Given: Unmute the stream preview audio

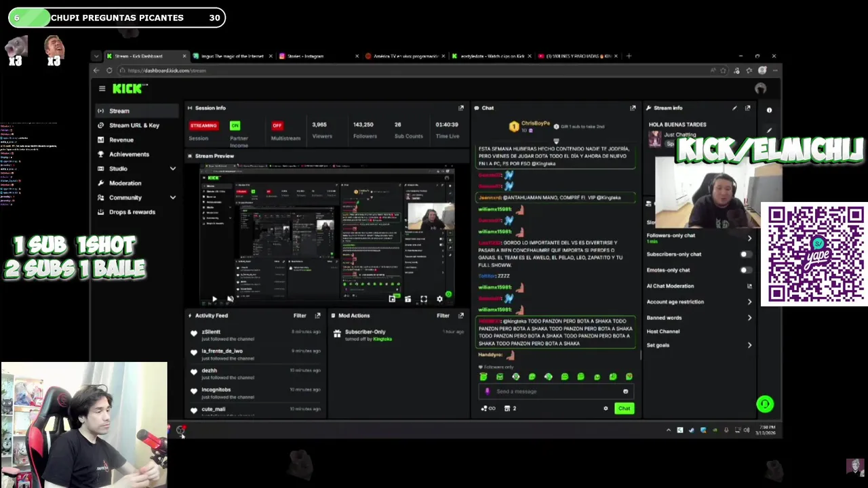Looking at the screenshot, I should (230, 299).
